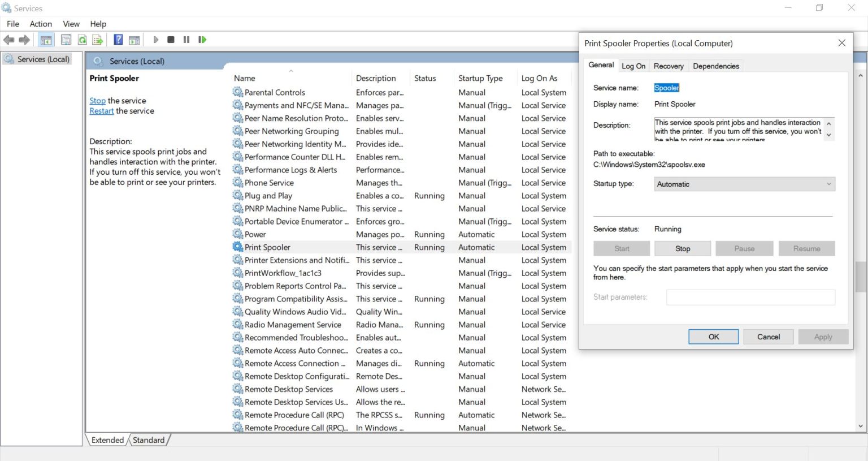Image resolution: width=868 pixels, height=461 pixels.
Task: Click the Export List toolbar icon
Action: tap(98, 40)
